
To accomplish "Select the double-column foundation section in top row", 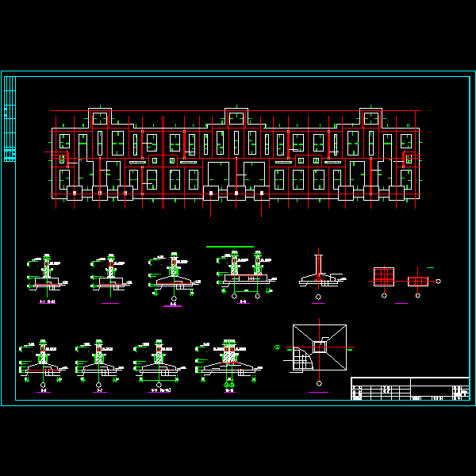I will (246, 274).
